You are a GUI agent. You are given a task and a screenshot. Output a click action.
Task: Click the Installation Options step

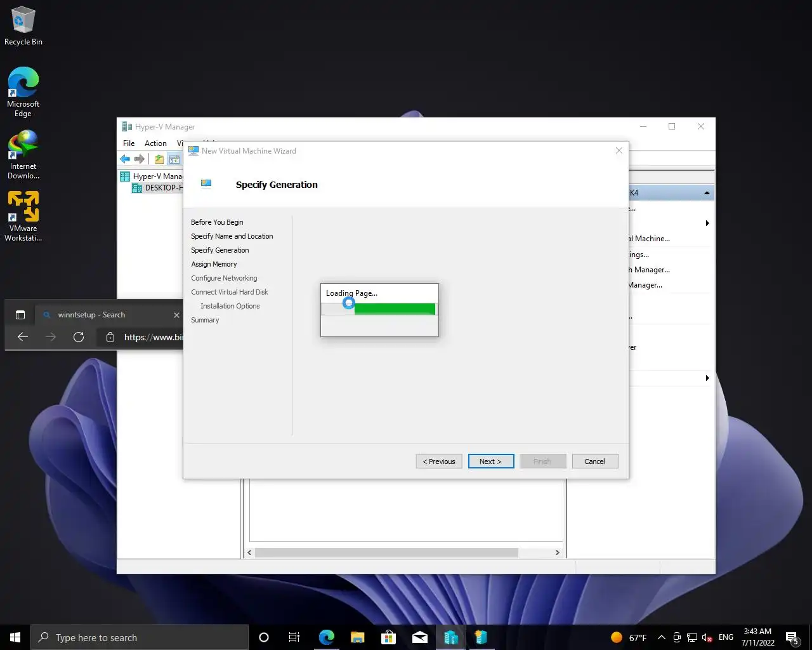230,306
